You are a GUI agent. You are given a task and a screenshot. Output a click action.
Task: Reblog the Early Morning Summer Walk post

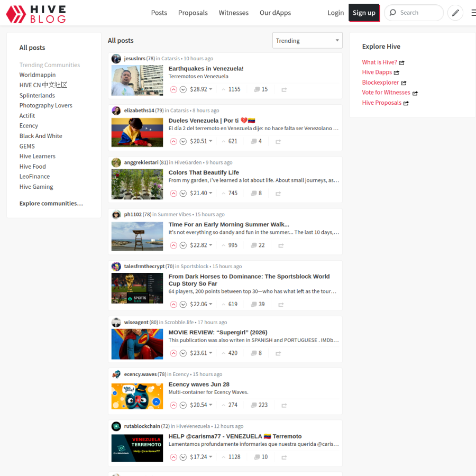coord(281,245)
